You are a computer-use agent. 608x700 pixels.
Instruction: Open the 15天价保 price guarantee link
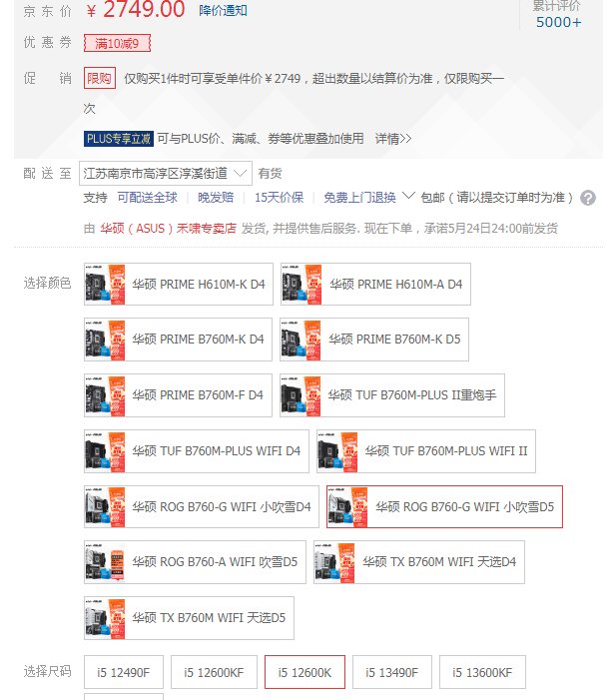(x=279, y=198)
